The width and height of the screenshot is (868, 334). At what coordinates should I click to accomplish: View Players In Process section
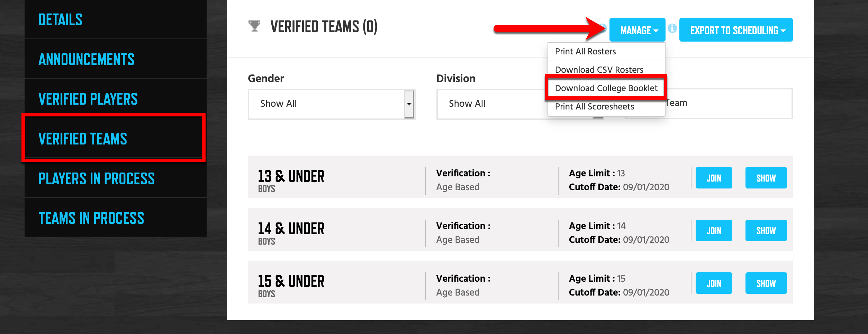(97, 179)
